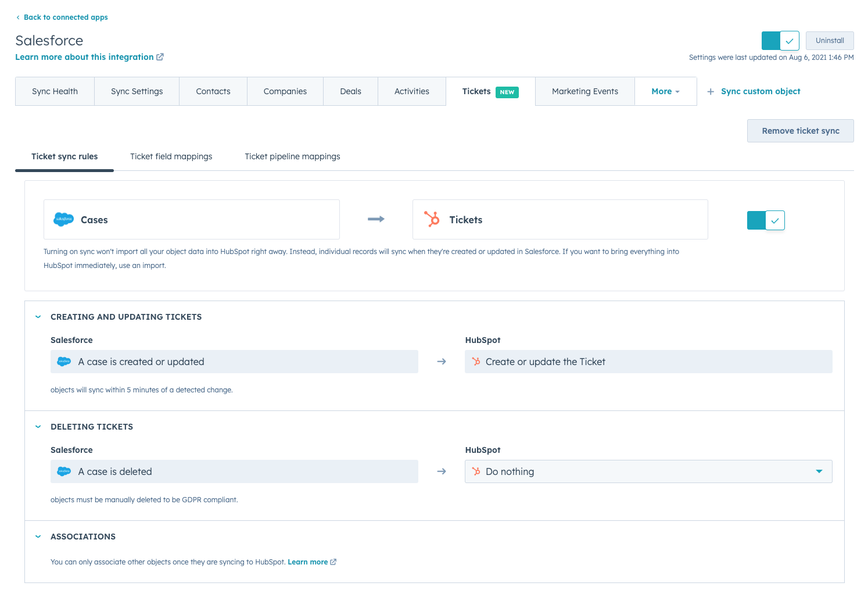Switch to Sync Settings tab

(137, 91)
